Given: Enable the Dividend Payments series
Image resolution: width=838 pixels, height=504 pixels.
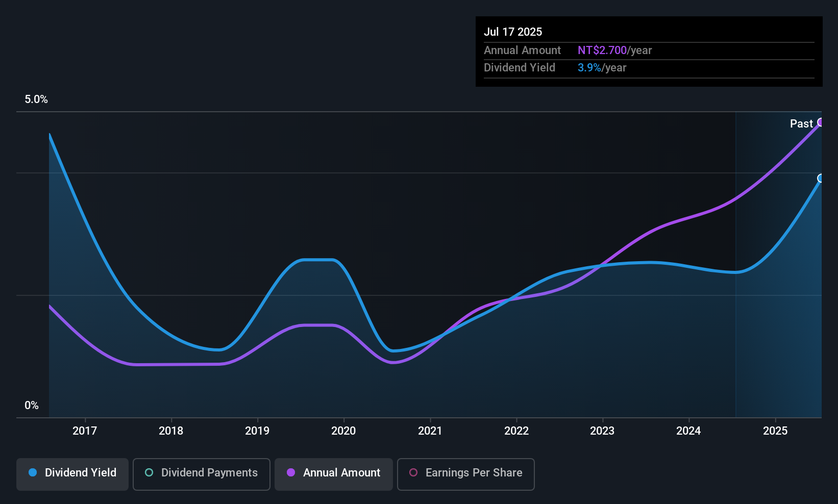Looking at the screenshot, I should pyautogui.click(x=202, y=474).
